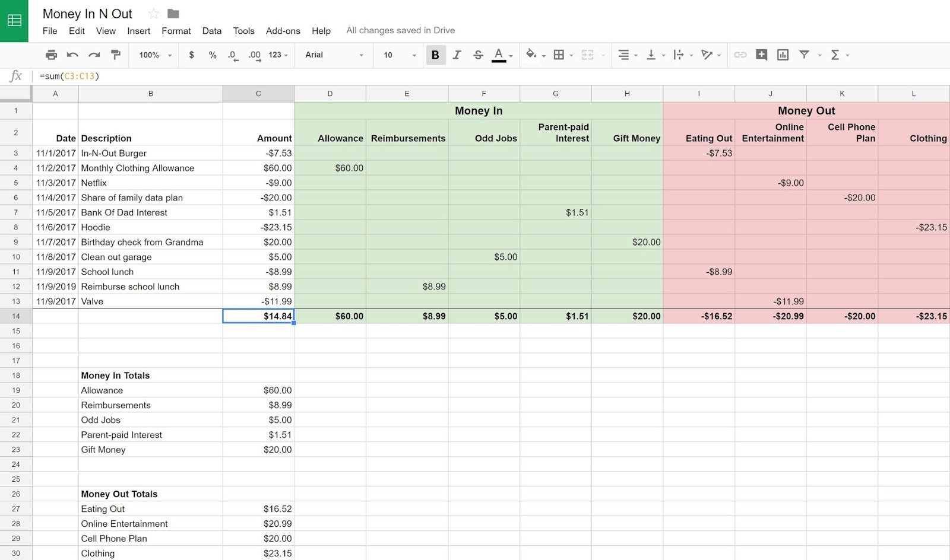Open the Arial font dropdown
The height and width of the screenshot is (560, 950).
point(334,55)
